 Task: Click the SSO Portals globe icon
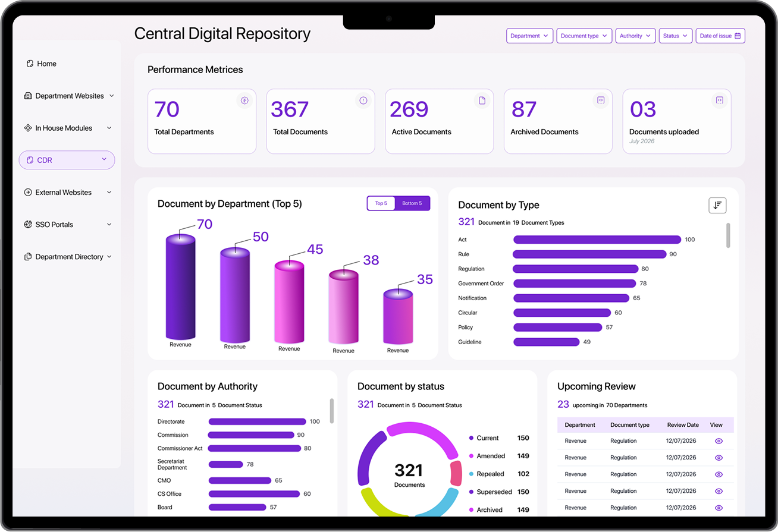pos(28,224)
